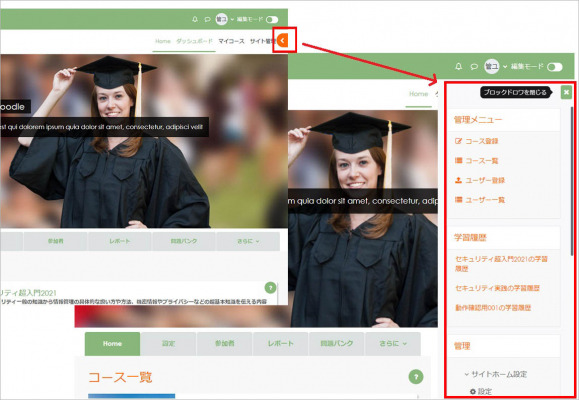579x400 pixels.
Task: Click the user avatar in the drawer-closed screenshot
Action: [x=222, y=19]
